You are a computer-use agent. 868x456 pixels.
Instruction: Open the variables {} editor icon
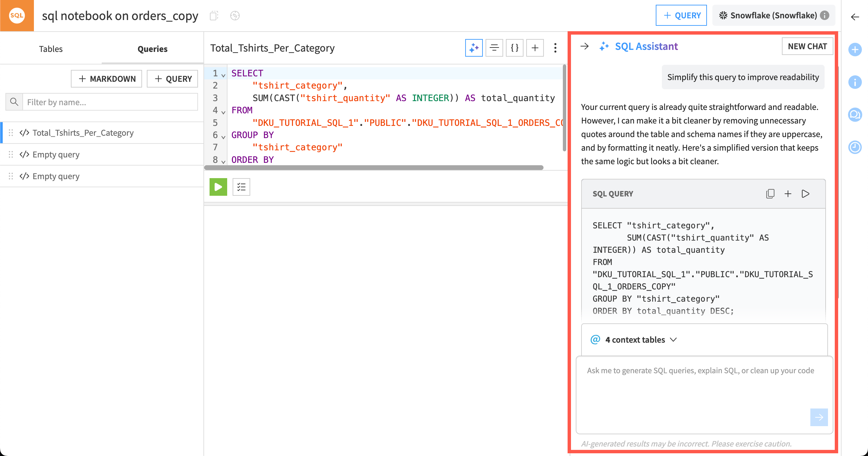(514, 48)
